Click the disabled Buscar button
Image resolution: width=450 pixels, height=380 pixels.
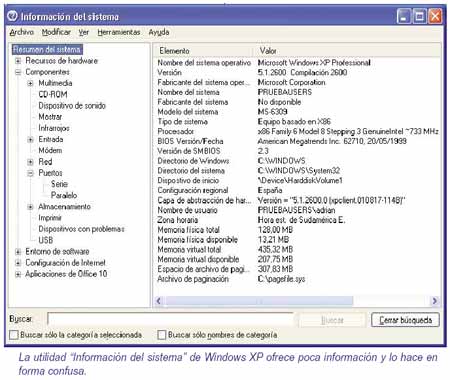pos(332,320)
